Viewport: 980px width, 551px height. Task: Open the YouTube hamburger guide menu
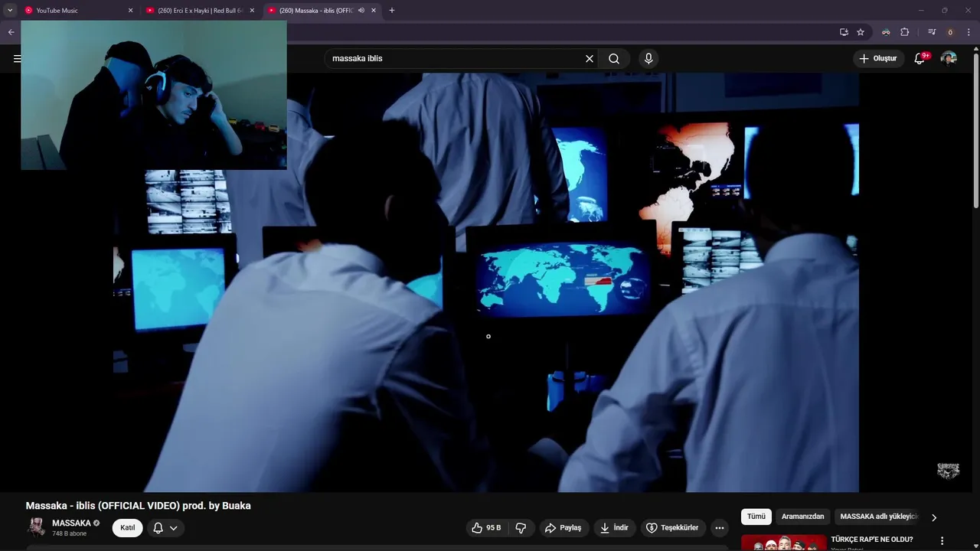click(17, 59)
